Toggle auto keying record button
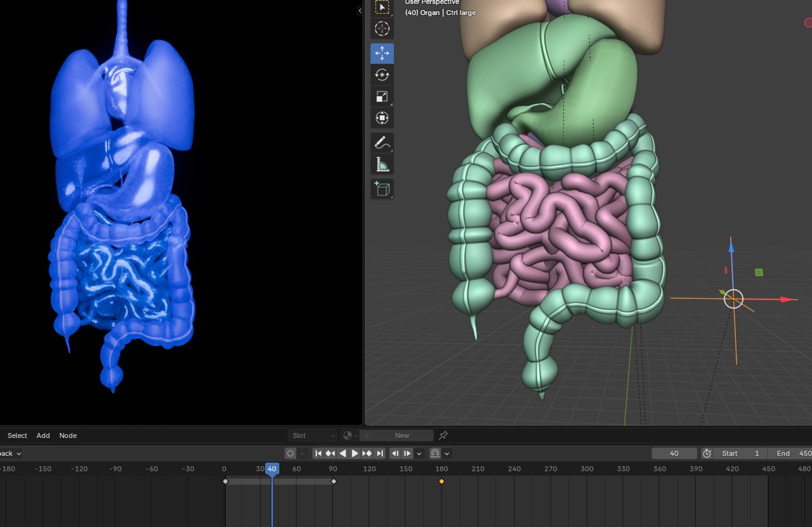 tap(291, 453)
